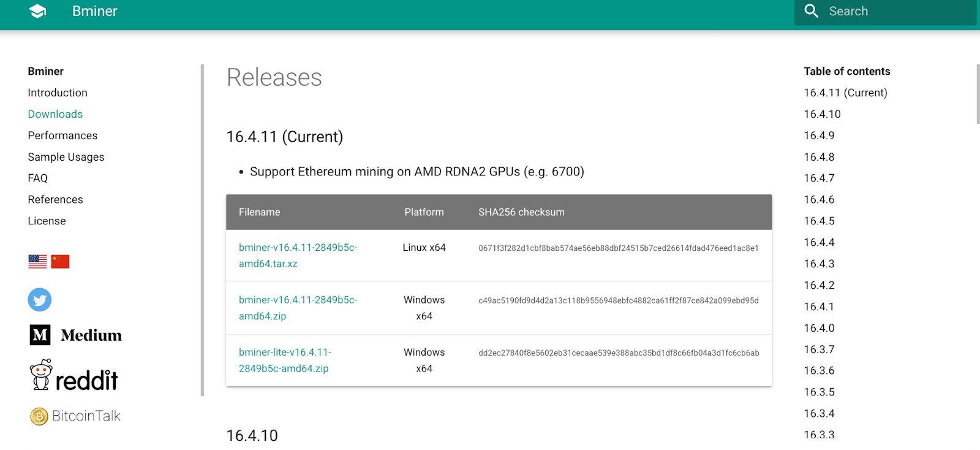
Task: Open the BitcoinTalk logo link
Action: [75, 416]
